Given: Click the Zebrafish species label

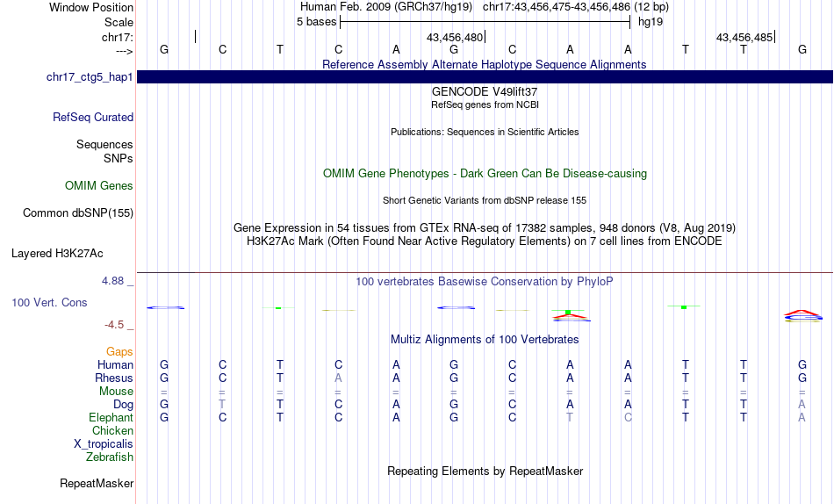Looking at the screenshot, I should [x=110, y=457].
